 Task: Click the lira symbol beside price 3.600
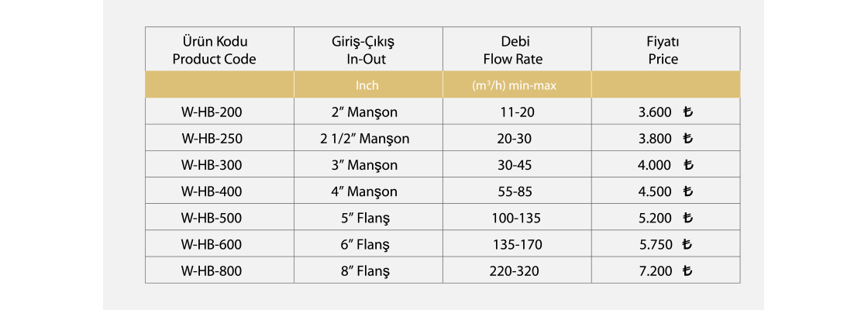tap(687, 112)
